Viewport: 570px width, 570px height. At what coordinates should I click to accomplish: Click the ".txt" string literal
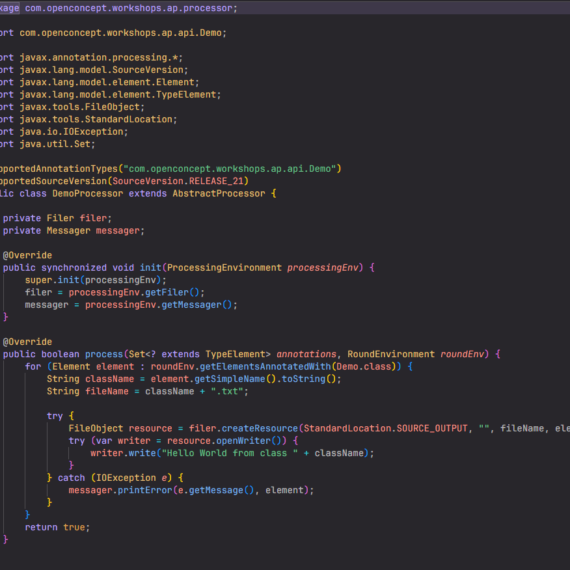tap(227, 391)
